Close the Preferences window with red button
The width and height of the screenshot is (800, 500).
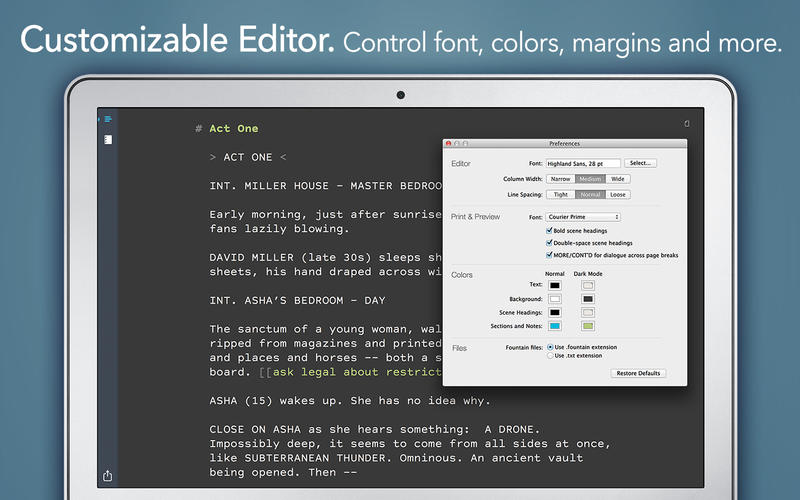point(449,144)
